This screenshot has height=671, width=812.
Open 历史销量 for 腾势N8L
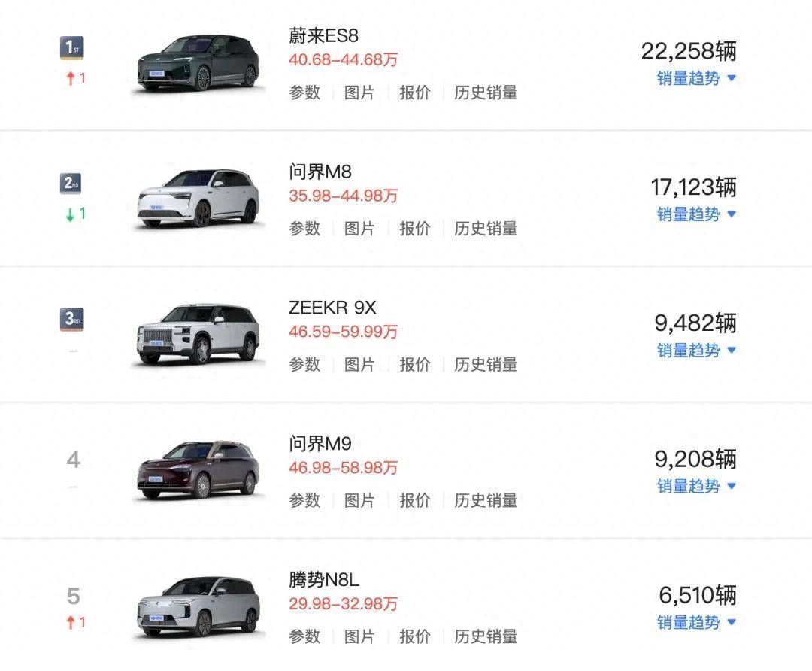tap(486, 636)
